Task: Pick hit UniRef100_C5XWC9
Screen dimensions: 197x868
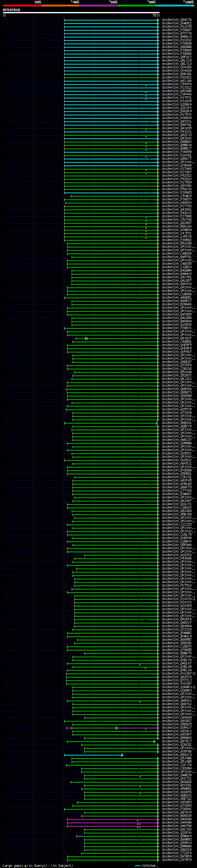Action: [176, 196]
